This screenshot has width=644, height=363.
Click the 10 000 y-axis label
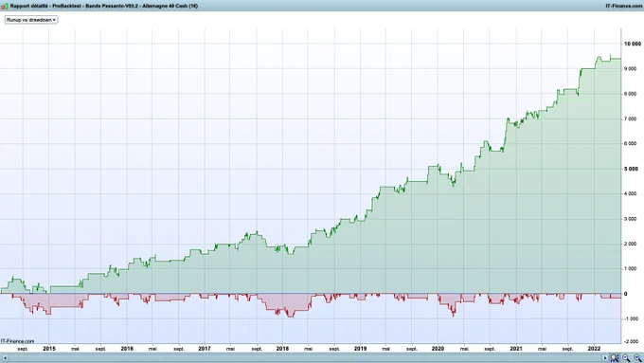tap(632, 44)
